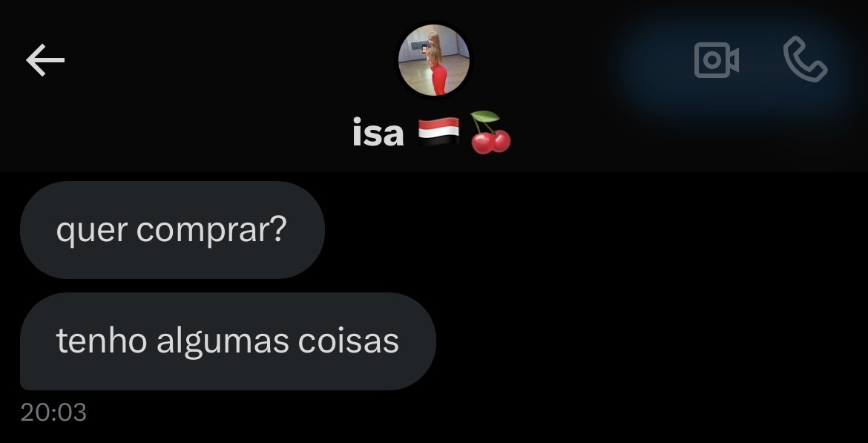
Task: Go back using the left arrow
Action: [45, 60]
